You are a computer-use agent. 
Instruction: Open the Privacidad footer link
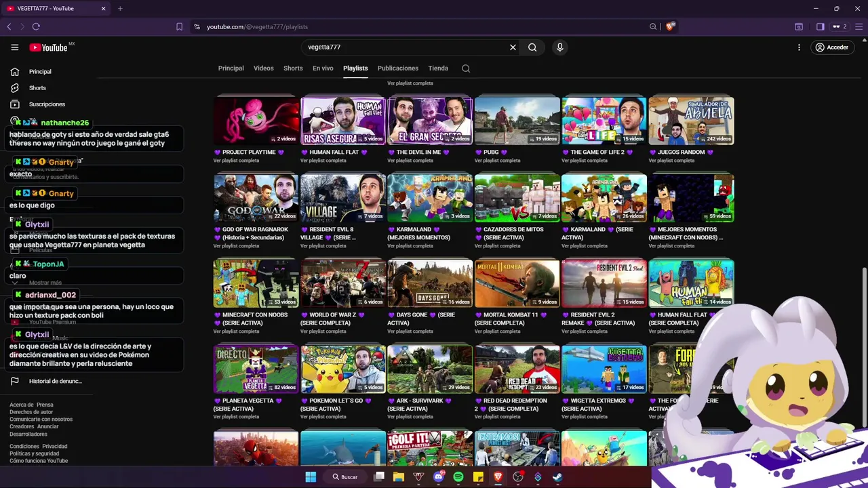pos(55,447)
